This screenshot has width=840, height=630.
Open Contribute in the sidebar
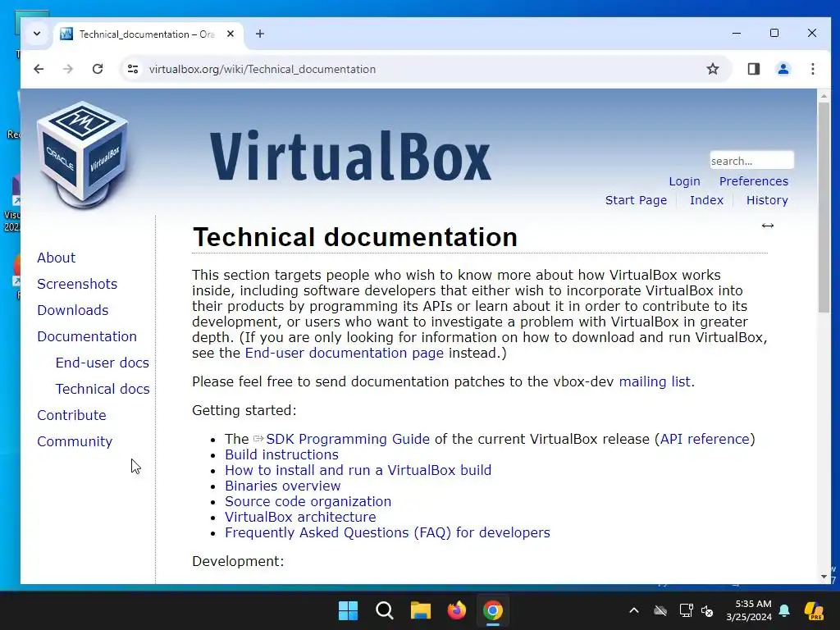click(72, 415)
